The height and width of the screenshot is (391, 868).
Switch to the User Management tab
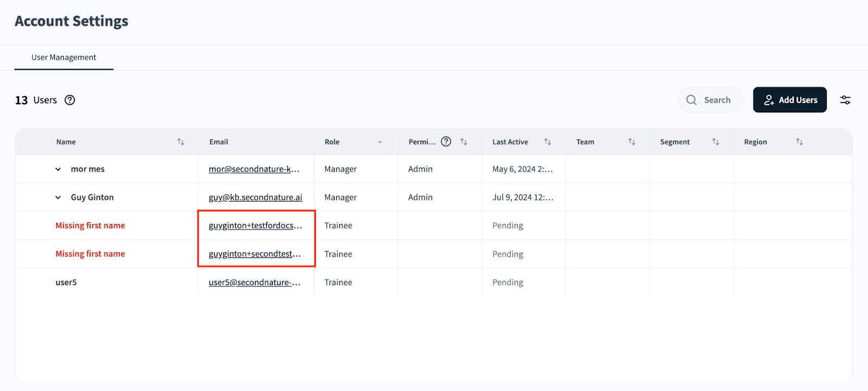click(x=64, y=58)
